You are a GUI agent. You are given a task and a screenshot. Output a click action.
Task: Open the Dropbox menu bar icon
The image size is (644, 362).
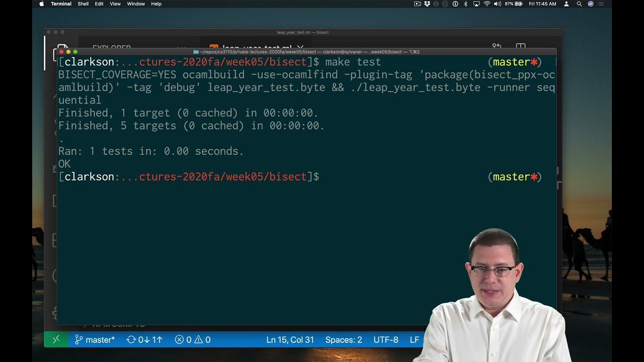point(427,4)
